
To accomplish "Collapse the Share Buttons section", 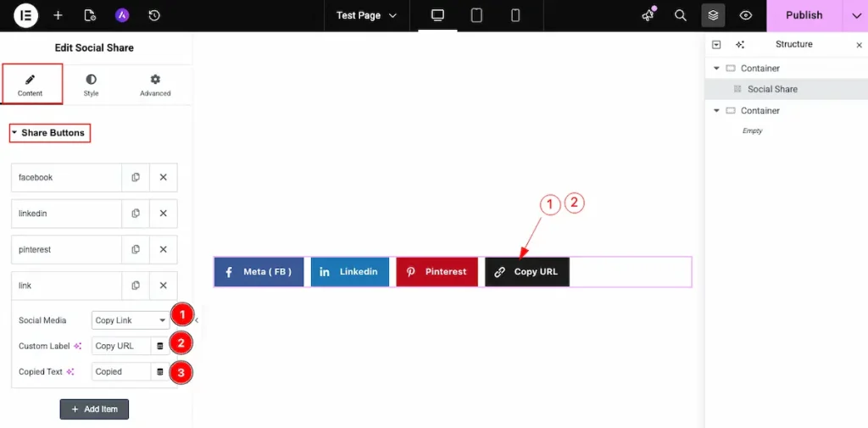I will [49, 133].
